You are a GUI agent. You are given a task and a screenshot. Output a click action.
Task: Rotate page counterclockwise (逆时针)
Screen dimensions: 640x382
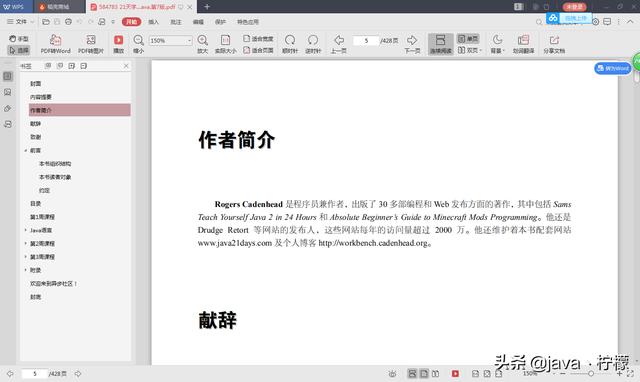coord(313,44)
